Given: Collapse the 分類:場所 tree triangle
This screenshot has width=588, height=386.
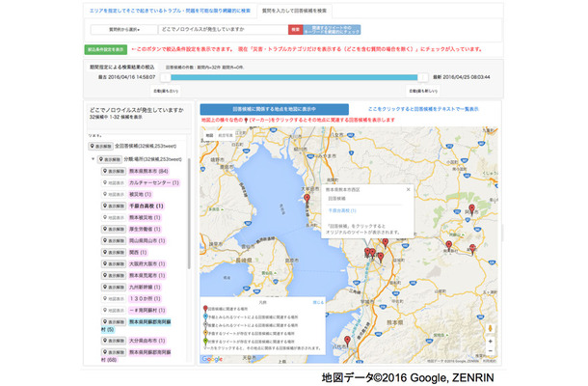Looking at the screenshot, I should tap(93, 159).
